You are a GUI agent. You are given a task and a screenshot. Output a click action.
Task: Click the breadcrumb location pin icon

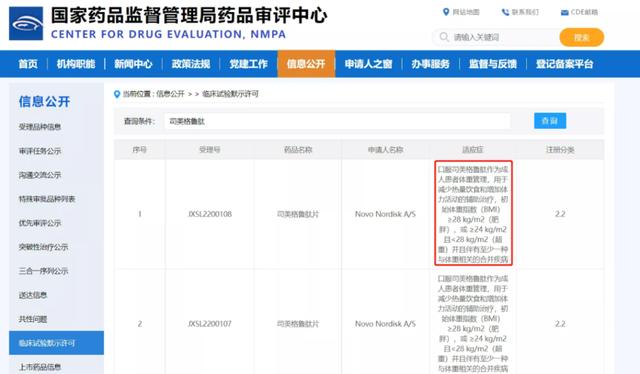(117, 94)
